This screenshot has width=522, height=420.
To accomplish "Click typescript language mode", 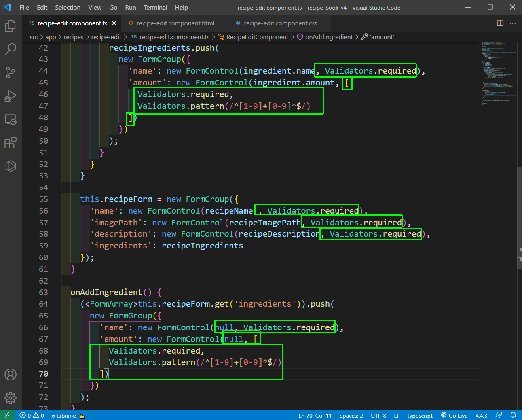I will (420, 415).
